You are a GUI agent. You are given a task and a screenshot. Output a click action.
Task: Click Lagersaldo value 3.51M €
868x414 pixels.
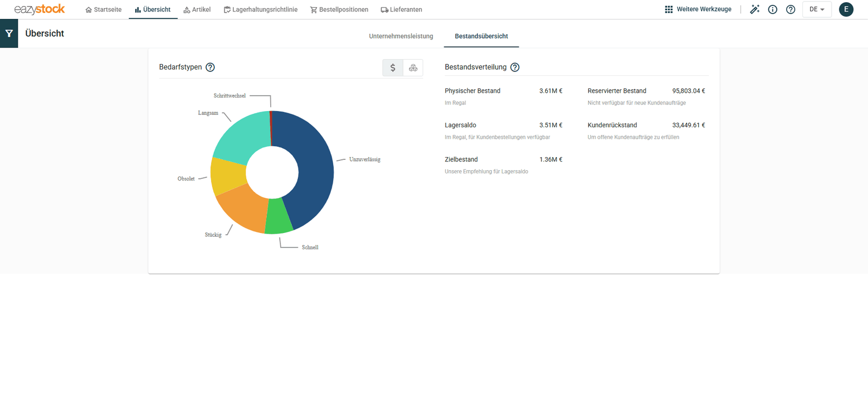(551, 125)
